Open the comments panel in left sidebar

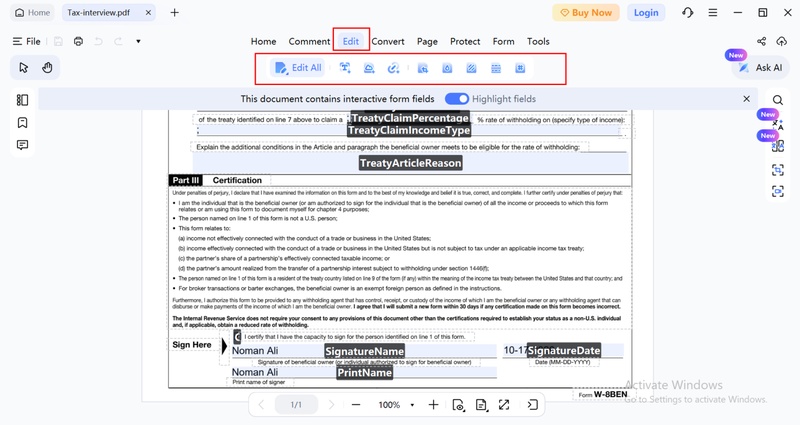[x=22, y=145]
